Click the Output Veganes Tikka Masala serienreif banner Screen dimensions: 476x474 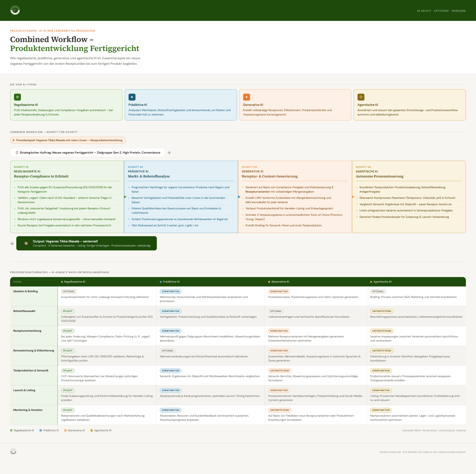pyautogui.click(x=87, y=243)
